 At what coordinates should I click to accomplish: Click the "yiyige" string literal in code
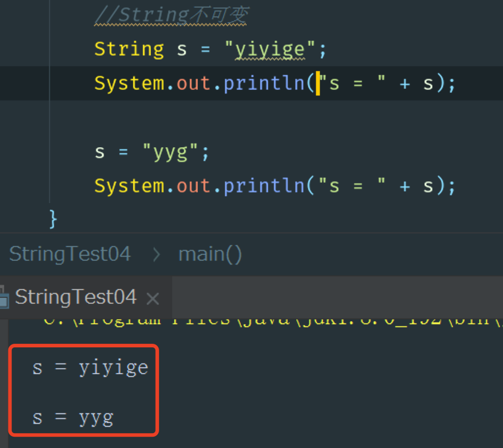[x=269, y=49]
